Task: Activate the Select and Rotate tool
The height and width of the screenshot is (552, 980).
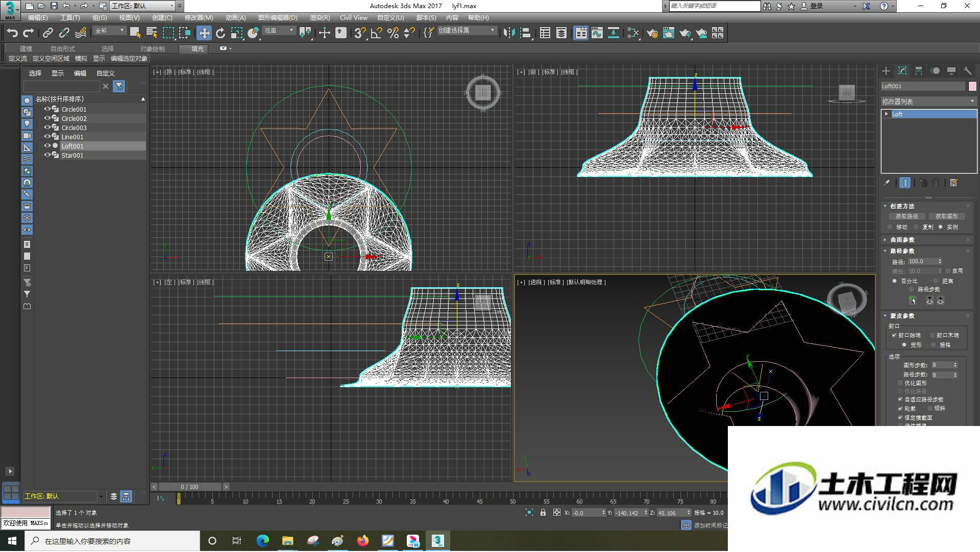Action: coord(220,33)
